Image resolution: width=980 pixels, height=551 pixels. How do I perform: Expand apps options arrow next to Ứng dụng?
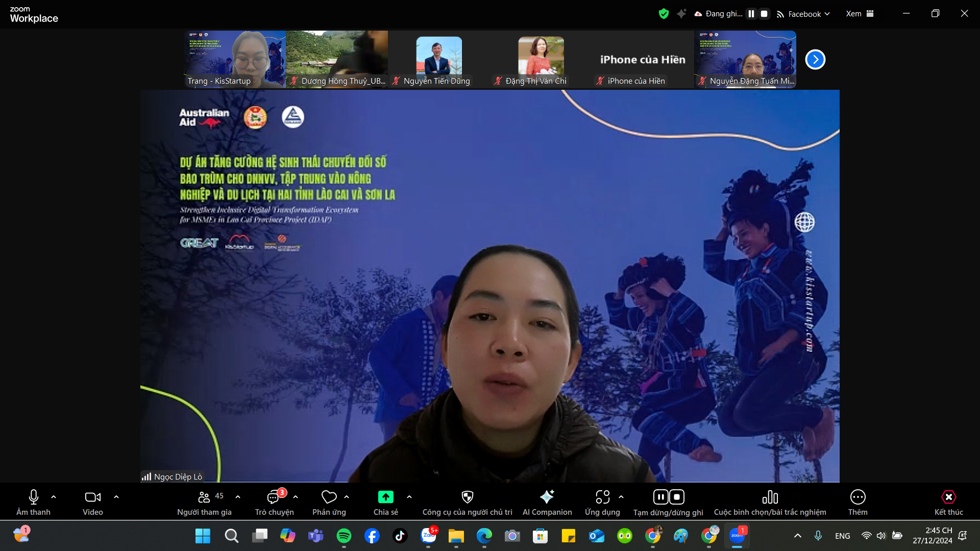pyautogui.click(x=621, y=497)
